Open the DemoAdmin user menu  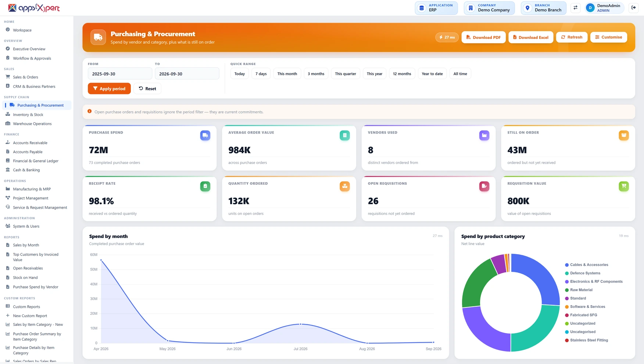(x=604, y=8)
